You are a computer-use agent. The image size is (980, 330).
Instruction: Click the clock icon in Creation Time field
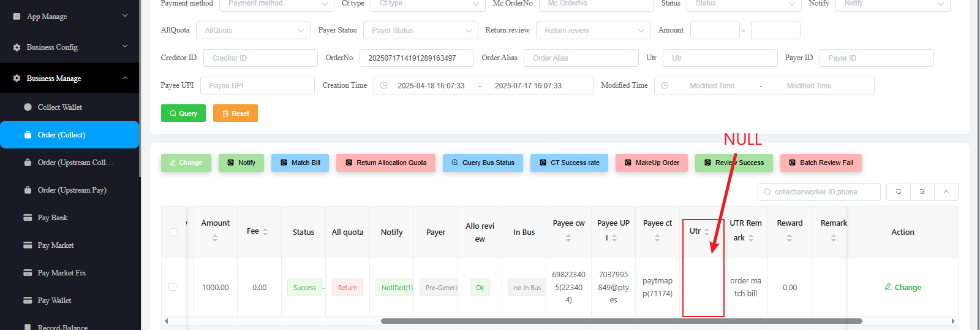point(384,86)
